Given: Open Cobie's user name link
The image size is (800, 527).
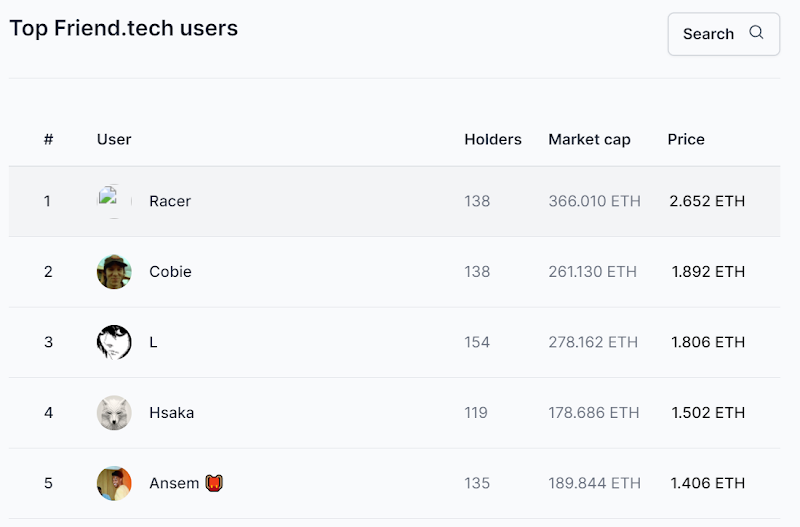Looking at the screenshot, I should [x=170, y=272].
